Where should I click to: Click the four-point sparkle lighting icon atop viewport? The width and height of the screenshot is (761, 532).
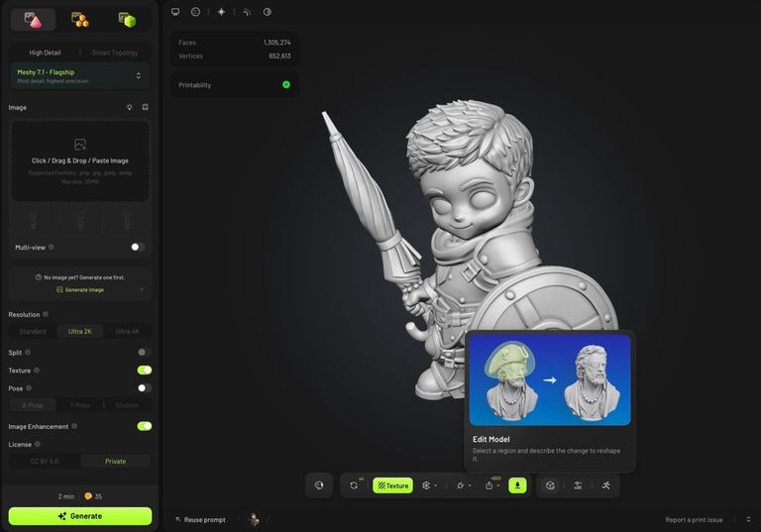[x=221, y=12]
